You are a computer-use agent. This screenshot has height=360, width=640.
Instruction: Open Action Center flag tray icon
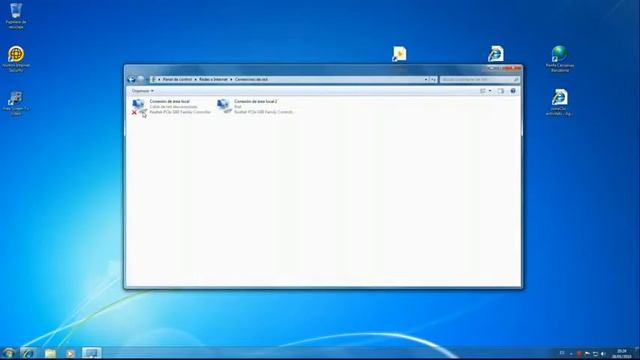coord(587,353)
